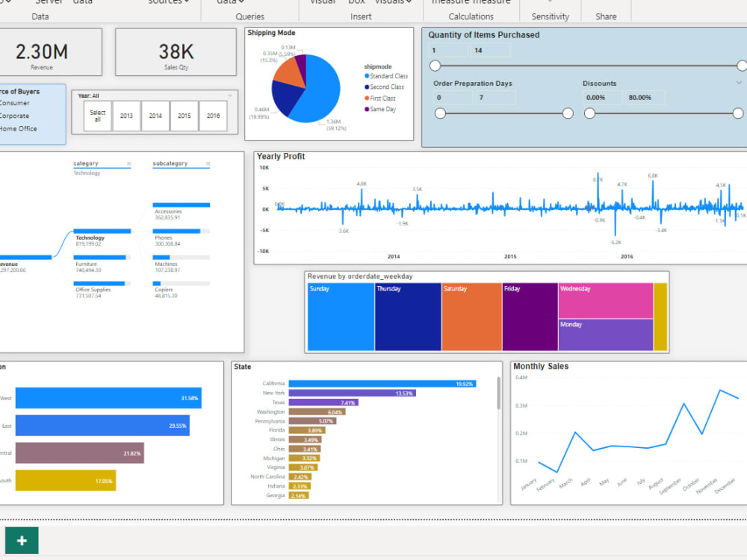
Task: Click the Share menu item
Action: click(x=606, y=15)
